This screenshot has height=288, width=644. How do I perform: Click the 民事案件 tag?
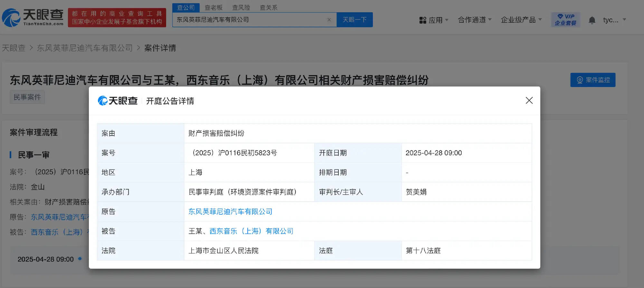click(x=27, y=97)
